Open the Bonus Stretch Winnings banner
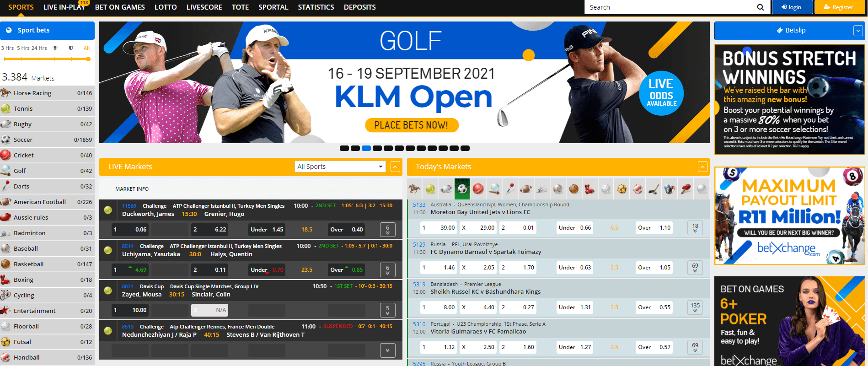The image size is (868, 366). (x=790, y=99)
